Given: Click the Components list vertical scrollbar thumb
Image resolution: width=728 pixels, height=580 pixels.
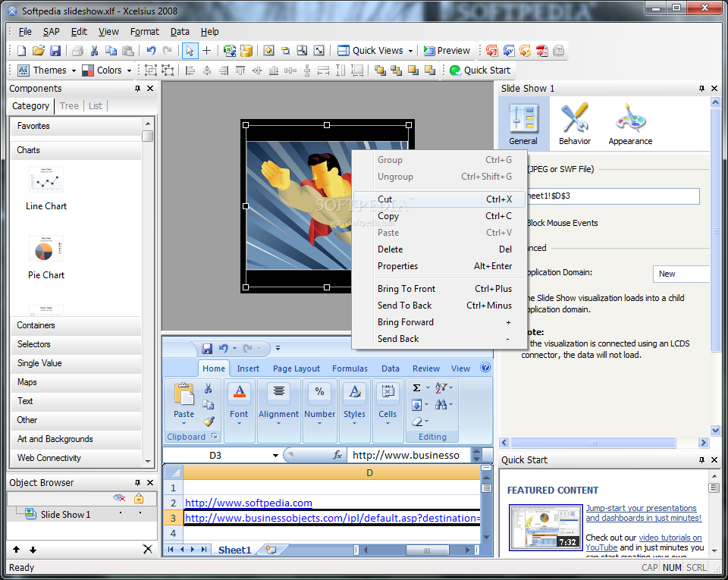Looking at the screenshot, I should [148, 136].
